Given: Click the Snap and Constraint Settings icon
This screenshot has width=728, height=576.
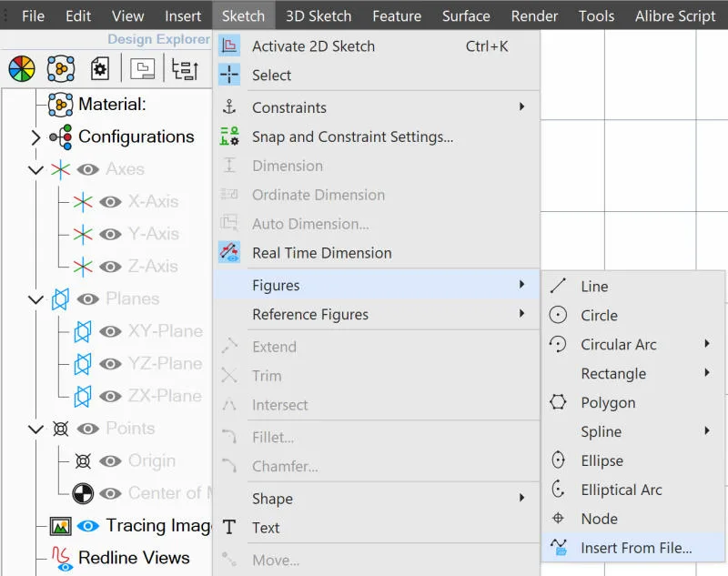Looking at the screenshot, I should 229,136.
